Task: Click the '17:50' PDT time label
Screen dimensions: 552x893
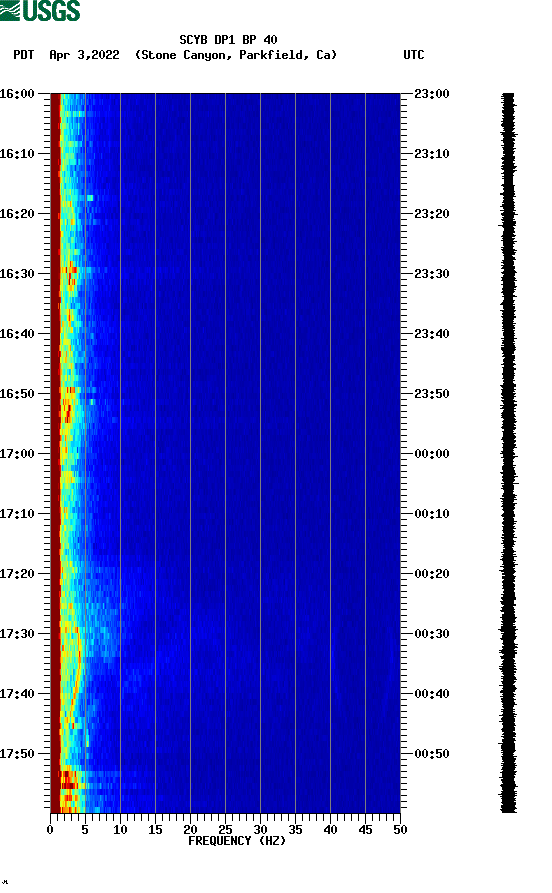Action: [17, 753]
